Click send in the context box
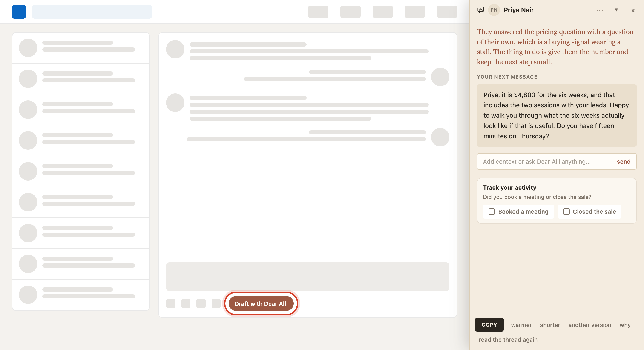Viewport: 644px width, 350px height. [x=624, y=161]
